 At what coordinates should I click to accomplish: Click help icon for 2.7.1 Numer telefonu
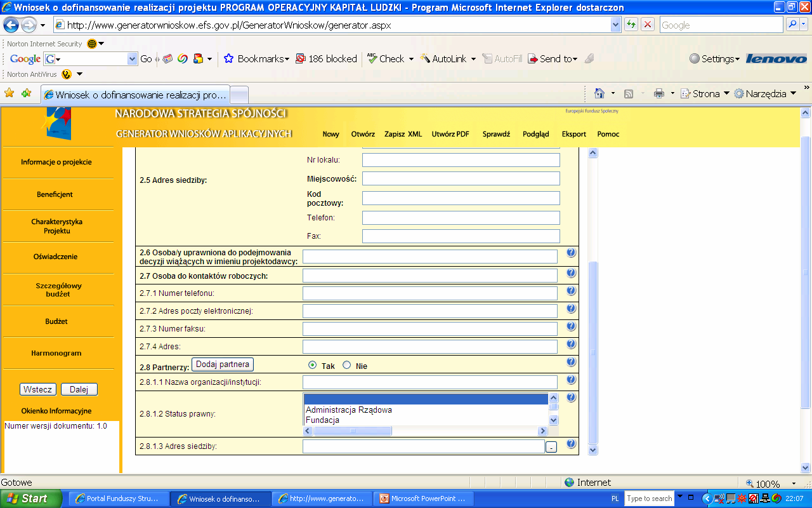(571, 291)
